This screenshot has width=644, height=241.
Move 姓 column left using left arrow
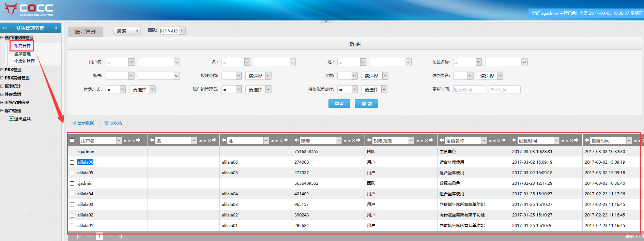pyautogui.click(x=224, y=140)
